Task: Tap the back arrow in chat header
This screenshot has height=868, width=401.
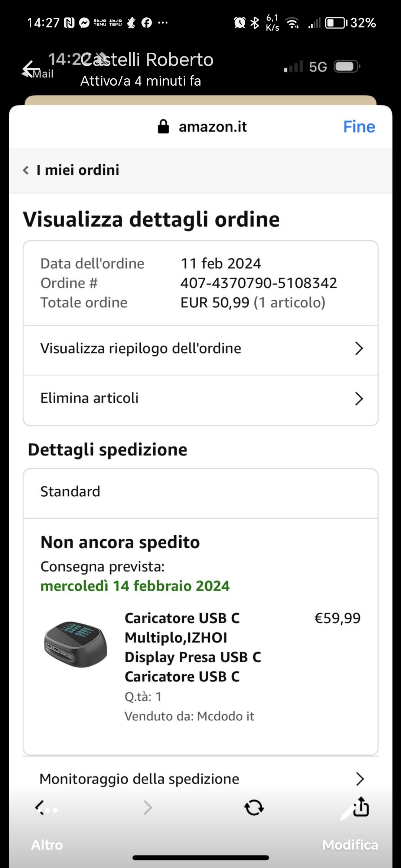Action: [30, 69]
